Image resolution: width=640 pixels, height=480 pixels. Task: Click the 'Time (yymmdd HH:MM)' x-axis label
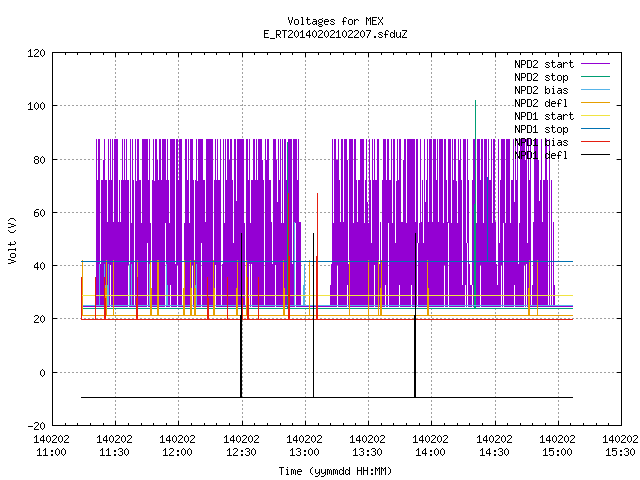[335, 471]
